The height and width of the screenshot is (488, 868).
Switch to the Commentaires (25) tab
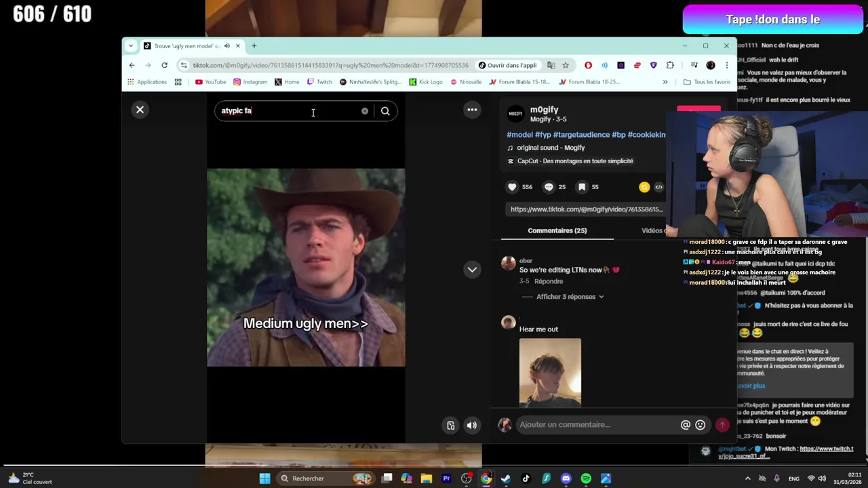coord(557,230)
